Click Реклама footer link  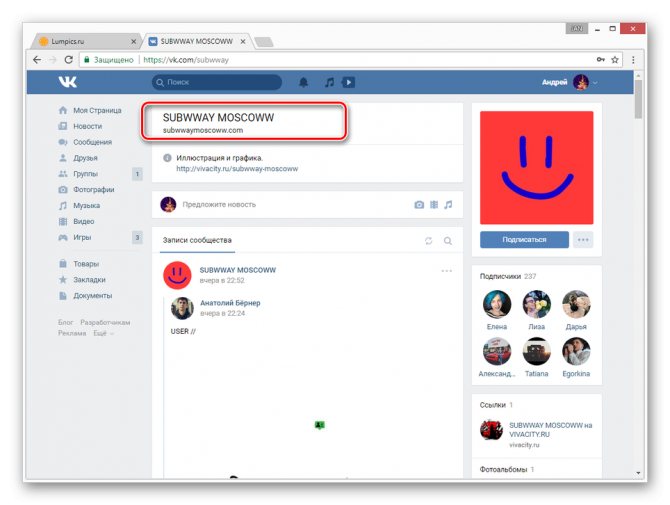click(72, 333)
